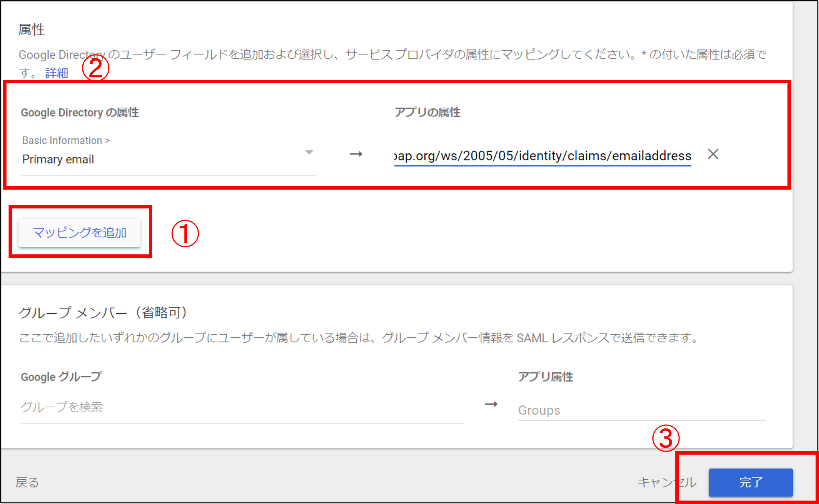Click 完了 to finish setup

coord(750,482)
